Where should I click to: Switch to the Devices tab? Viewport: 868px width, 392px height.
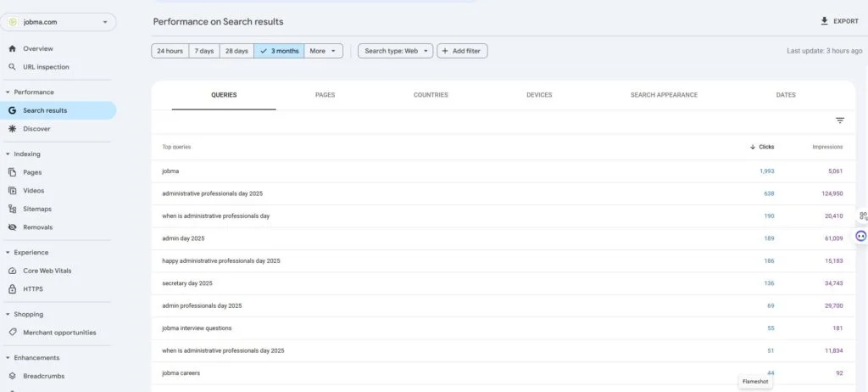coord(539,95)
